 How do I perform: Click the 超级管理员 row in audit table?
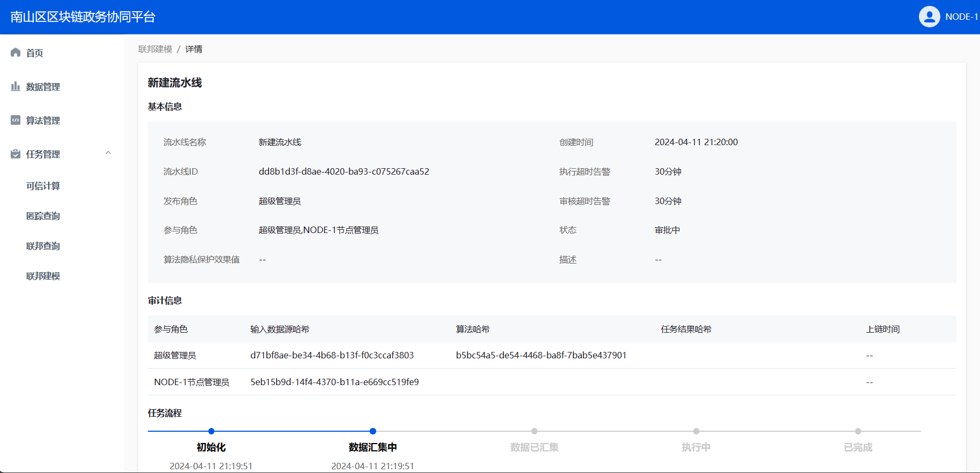point(552,355)
